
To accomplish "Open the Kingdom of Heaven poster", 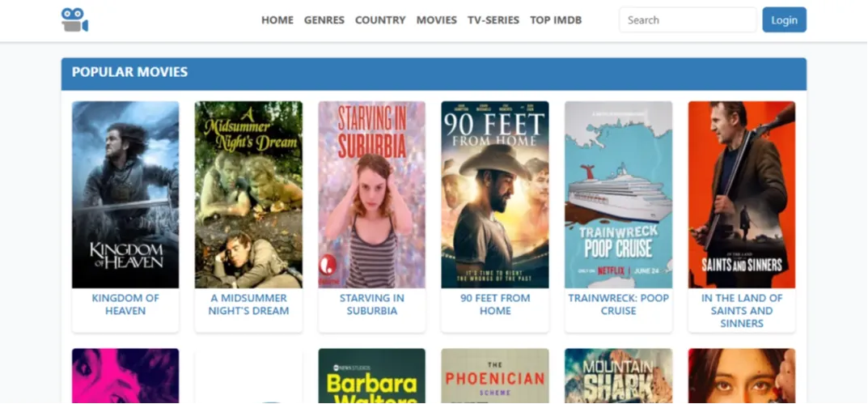I will [125, 194].
